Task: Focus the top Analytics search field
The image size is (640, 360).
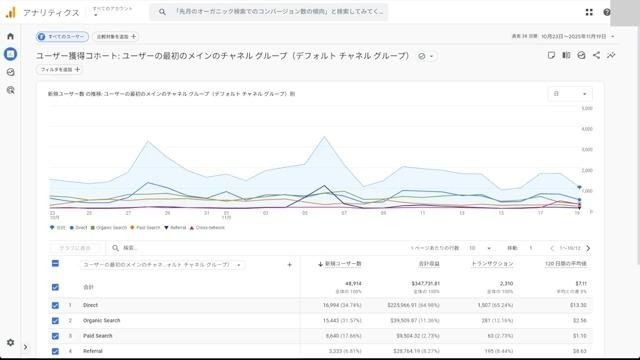Action: point(269,12)
